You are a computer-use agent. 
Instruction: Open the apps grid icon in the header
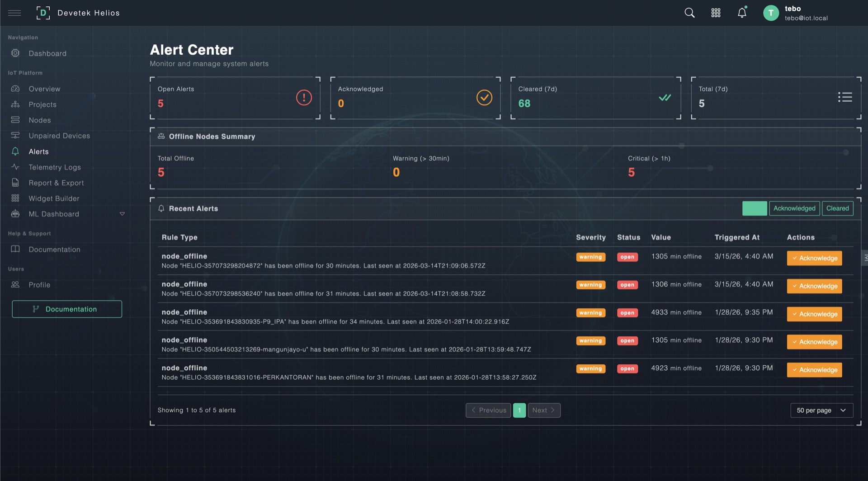point(716,13)
